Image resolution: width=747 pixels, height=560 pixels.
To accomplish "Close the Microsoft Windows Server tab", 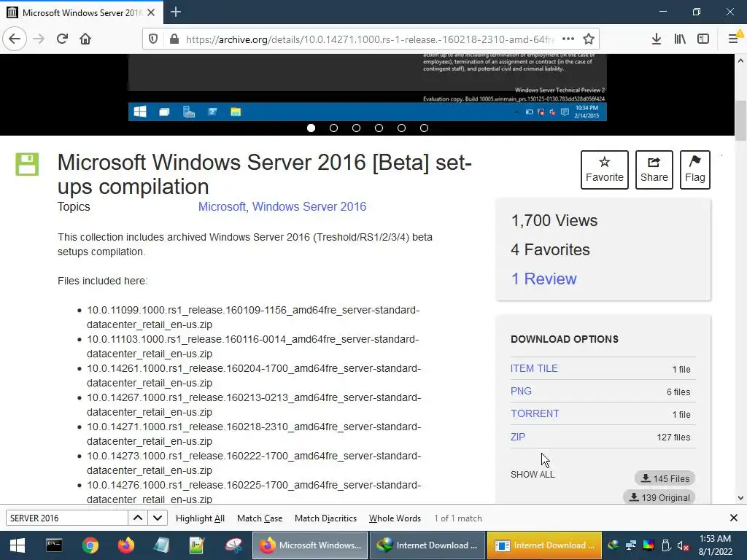I will pos(151,12).
